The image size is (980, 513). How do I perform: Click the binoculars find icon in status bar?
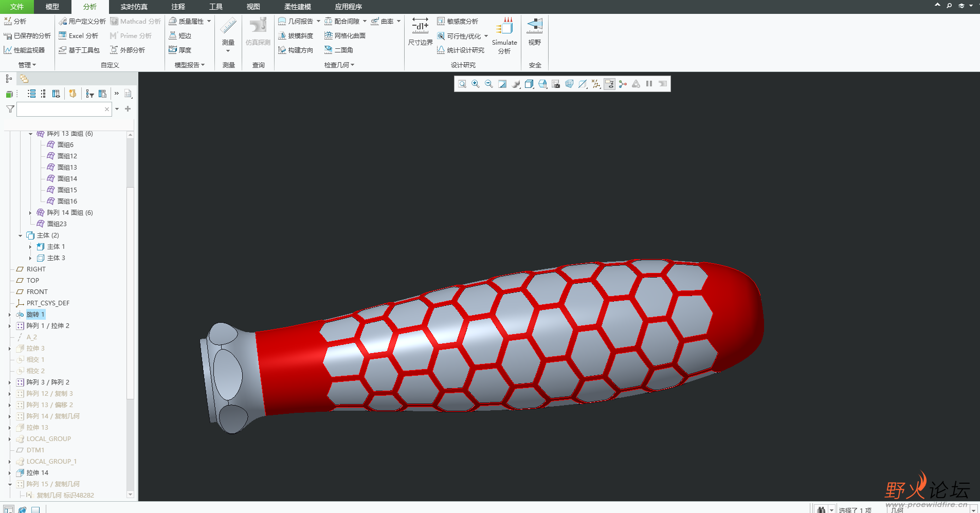[x=821, y=509]
